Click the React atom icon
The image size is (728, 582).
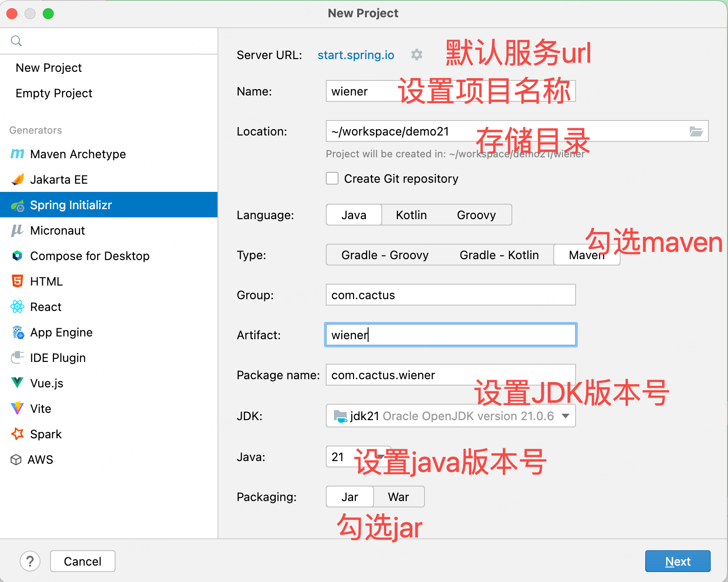(x=17, y=307)
